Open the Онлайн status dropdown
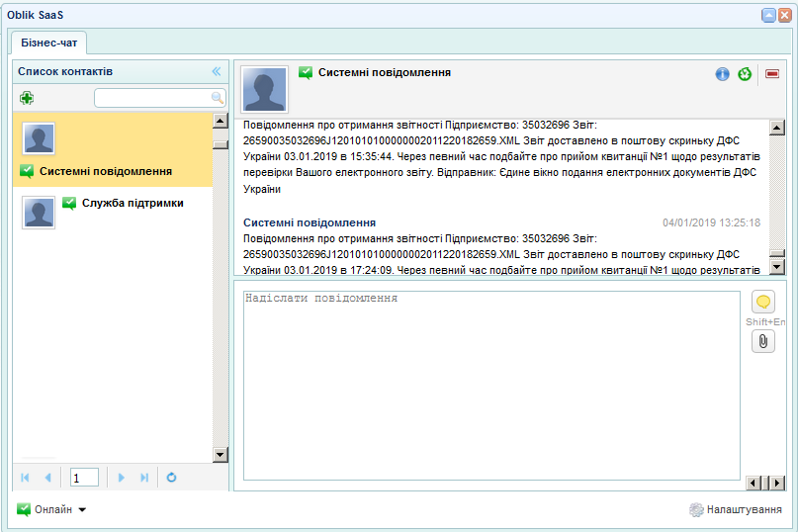This screenshot has height=532, width=798. tap(50, 509)
